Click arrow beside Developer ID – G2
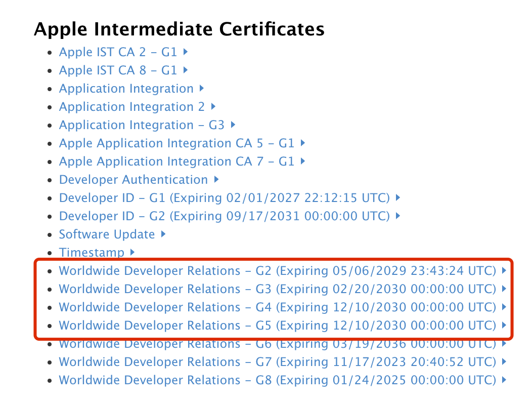This screenshot has height=405, width=532. (x=398, y=216)
